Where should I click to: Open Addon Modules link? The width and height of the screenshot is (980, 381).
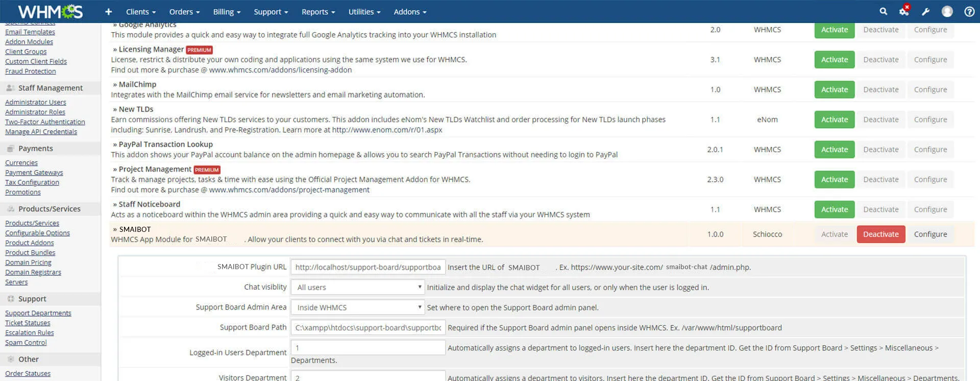point(29,42)
